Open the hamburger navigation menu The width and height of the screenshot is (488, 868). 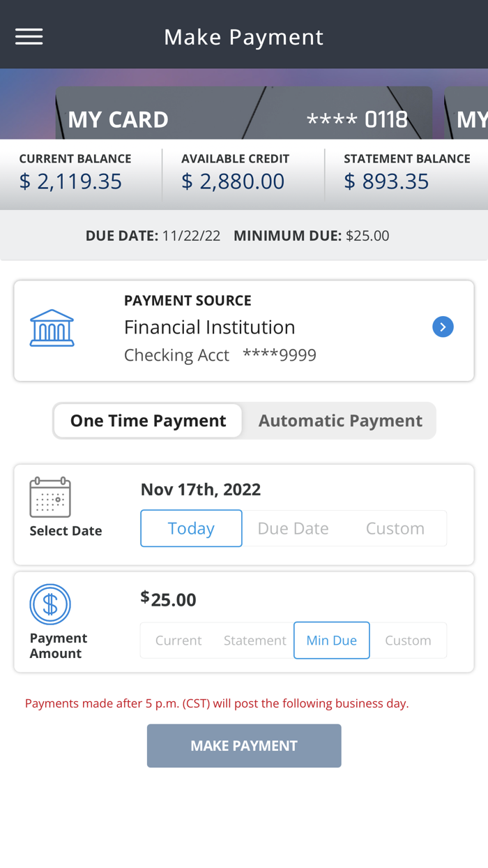coord(29,36)
